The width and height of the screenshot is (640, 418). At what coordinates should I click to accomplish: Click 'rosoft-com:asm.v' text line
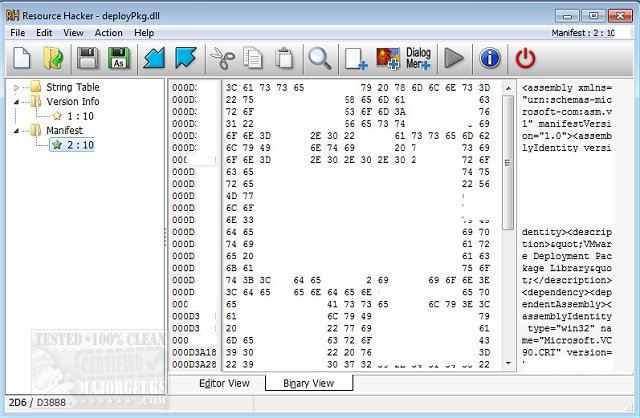(x=567, y=112)
